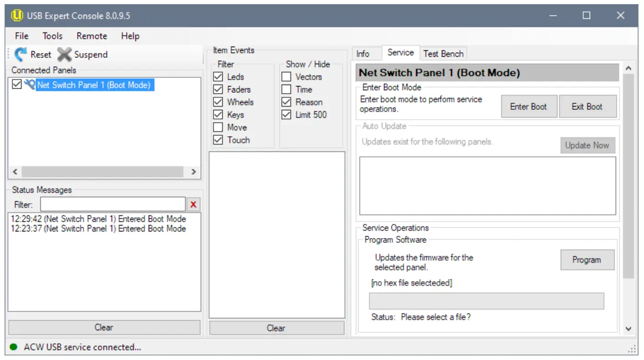Click the right arrow of the Connected Panels scrollbar
644x360 pixels.
pyautogui.click(x=193, y=172)
